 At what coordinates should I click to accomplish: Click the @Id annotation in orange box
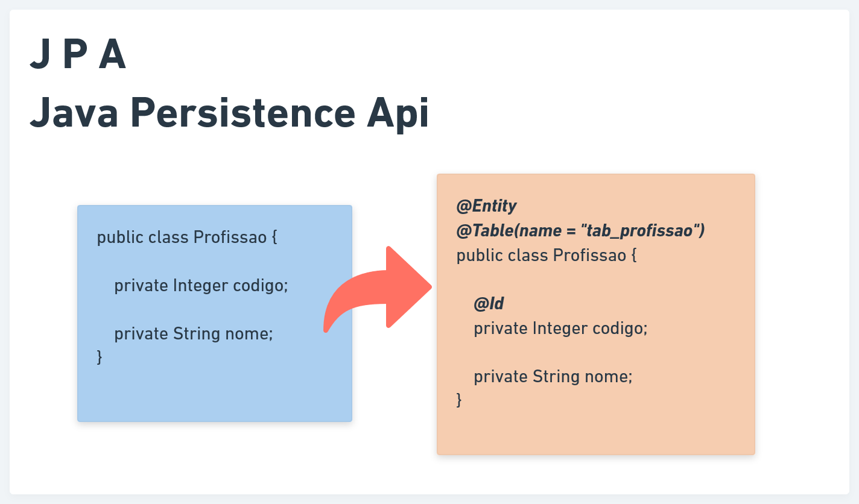click(489, 303)
